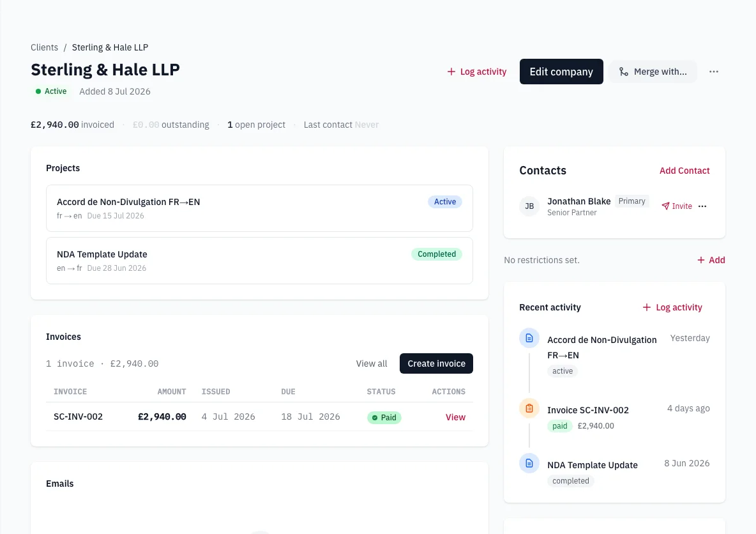
Task: Open Accord de Non-Divulgation FR→EN project card
Action: 259,208
